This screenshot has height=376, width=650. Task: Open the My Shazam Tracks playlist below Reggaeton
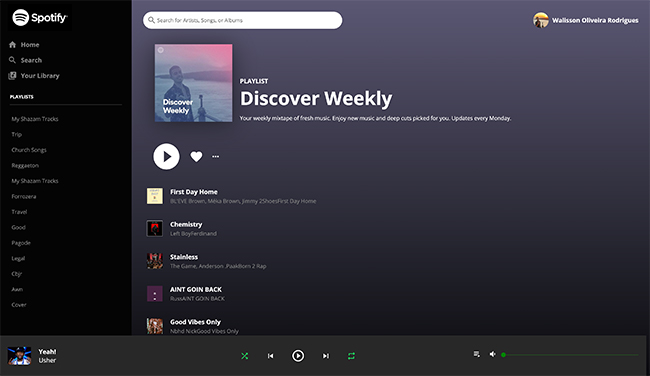35,181
